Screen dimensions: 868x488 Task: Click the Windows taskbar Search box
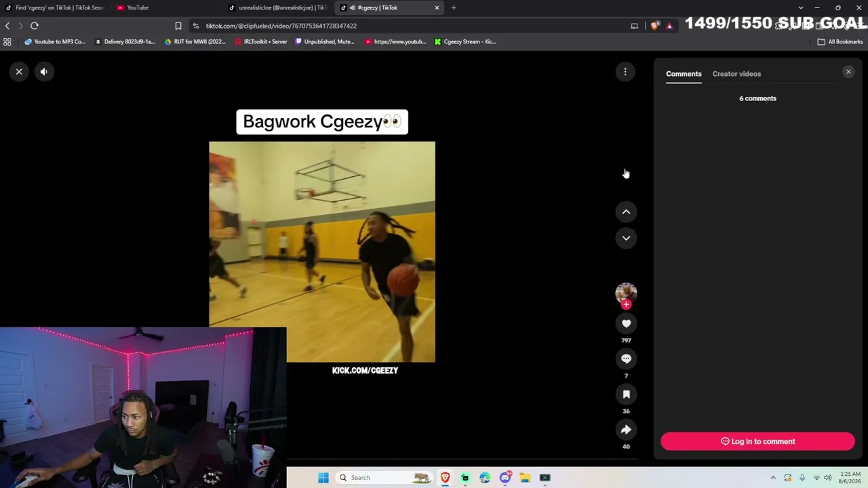click(384, 478)
